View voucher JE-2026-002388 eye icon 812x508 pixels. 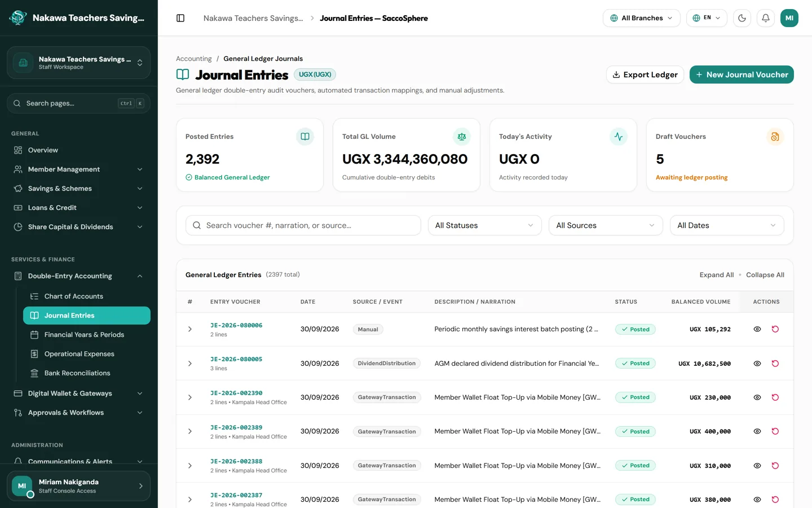[x=757, y=466]
